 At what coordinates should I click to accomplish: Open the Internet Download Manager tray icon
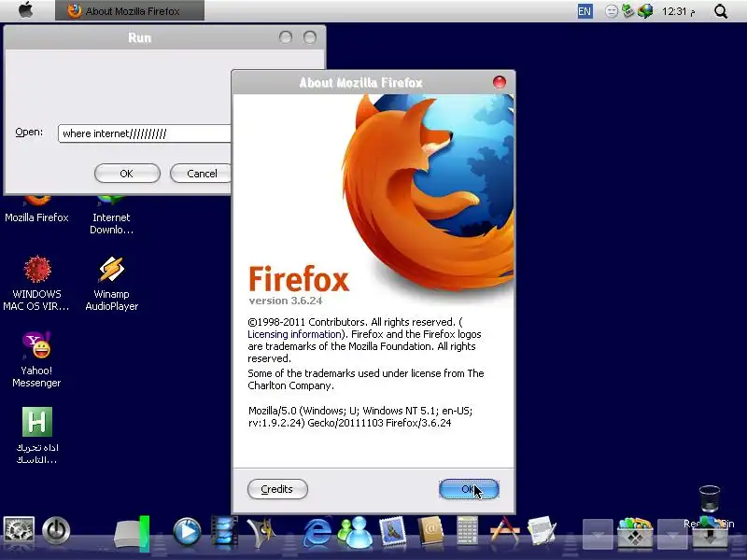(x=645, y=11)
